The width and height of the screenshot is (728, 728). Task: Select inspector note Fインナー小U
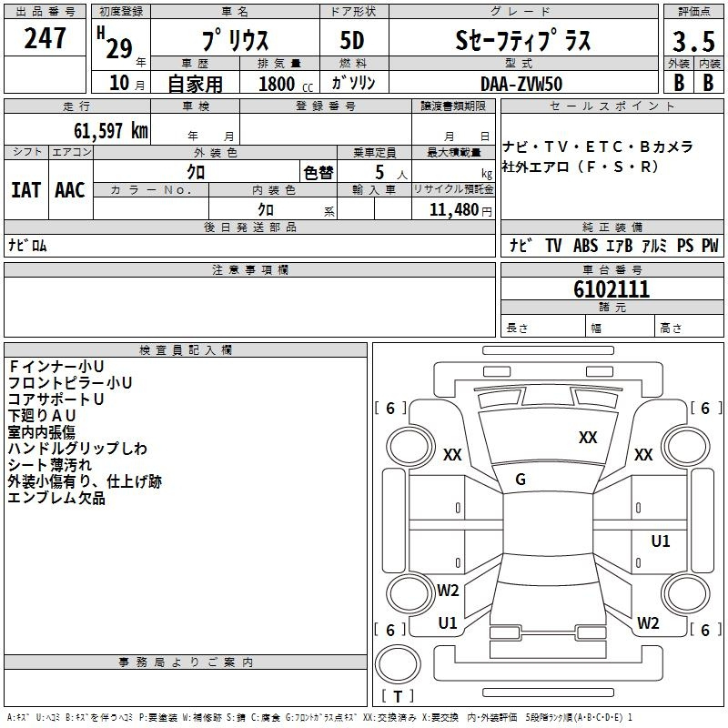tap(56, 367)
